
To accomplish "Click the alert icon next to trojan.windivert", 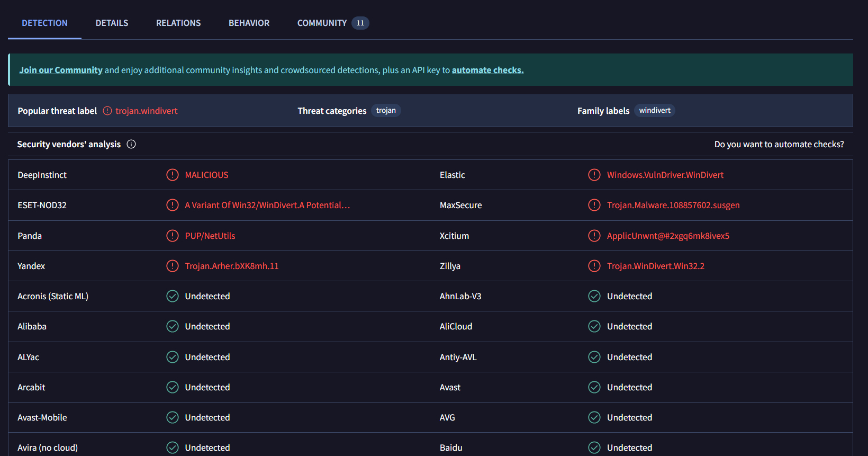I will (107, 111).
